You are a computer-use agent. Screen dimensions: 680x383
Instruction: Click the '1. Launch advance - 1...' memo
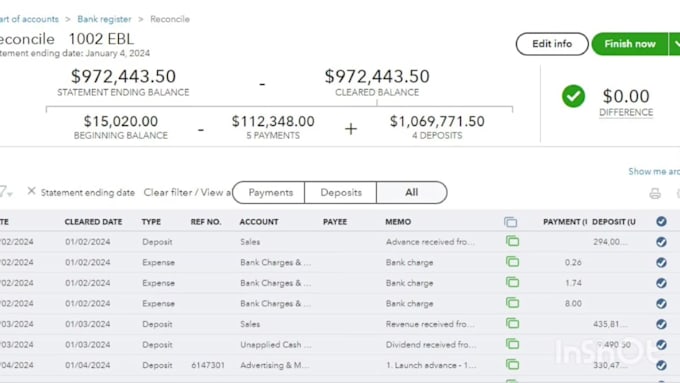[x=431, y=365]
